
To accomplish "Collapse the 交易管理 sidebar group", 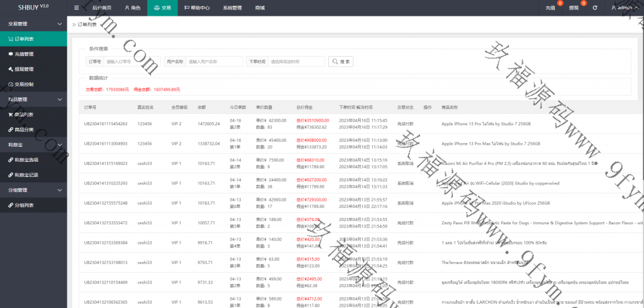I will tap(60, 24).
